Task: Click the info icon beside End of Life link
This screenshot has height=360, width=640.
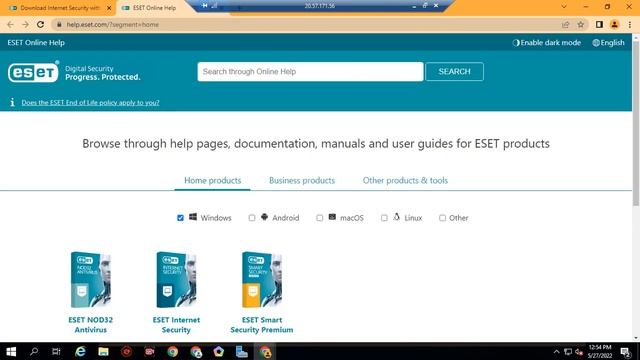Action: coord(12,102)
